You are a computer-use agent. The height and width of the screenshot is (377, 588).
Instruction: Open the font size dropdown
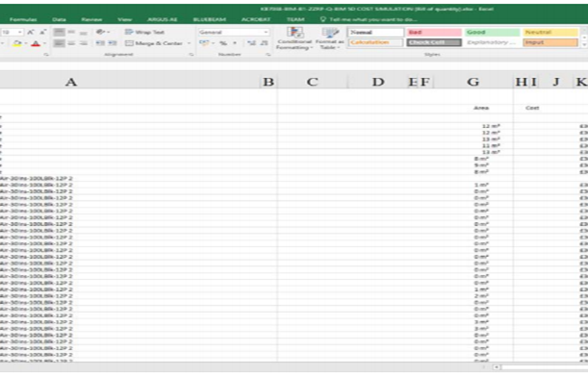tap(20, 33)
